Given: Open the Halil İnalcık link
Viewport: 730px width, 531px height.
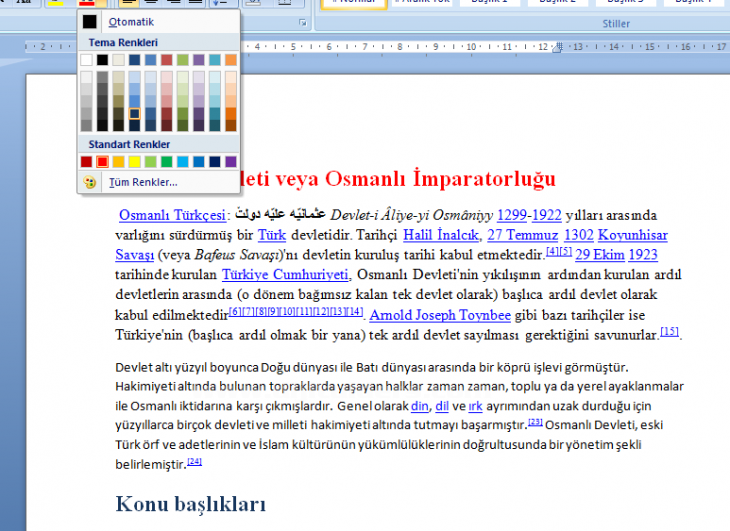Looking at the screenshot, I should [440, 235].
